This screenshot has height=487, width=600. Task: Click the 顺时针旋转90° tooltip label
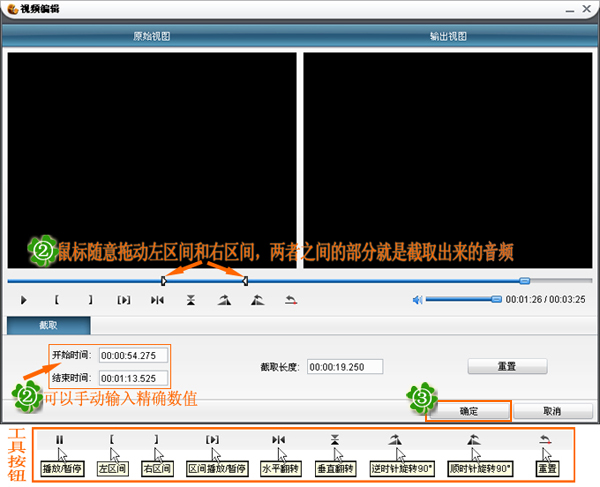(x=481, y=469)
